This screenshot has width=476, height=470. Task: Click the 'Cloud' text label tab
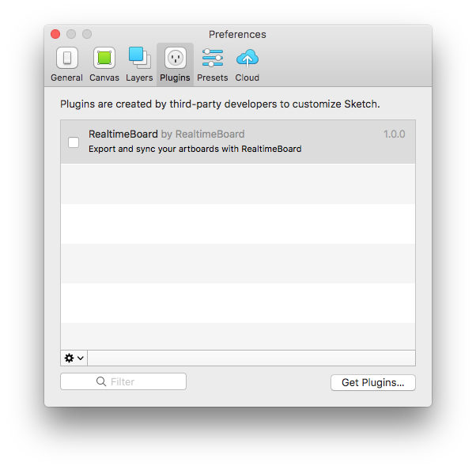click(x=247, y=78)
